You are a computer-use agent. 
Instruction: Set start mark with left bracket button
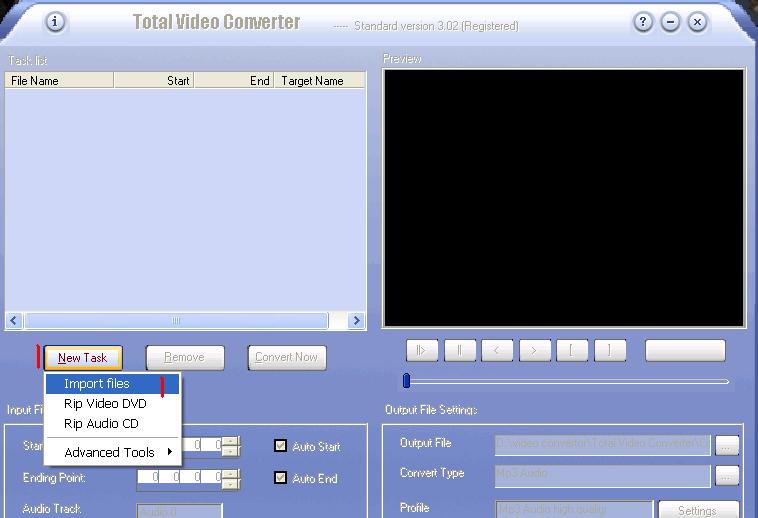pyautogui.click(x=572, y=350)
